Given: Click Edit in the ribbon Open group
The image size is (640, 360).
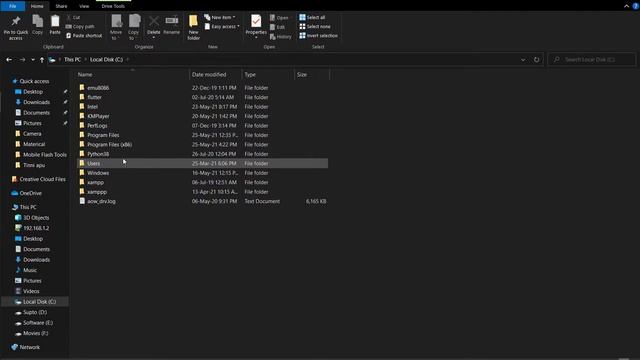Looking at the screenshot, I should coord(278,27).
